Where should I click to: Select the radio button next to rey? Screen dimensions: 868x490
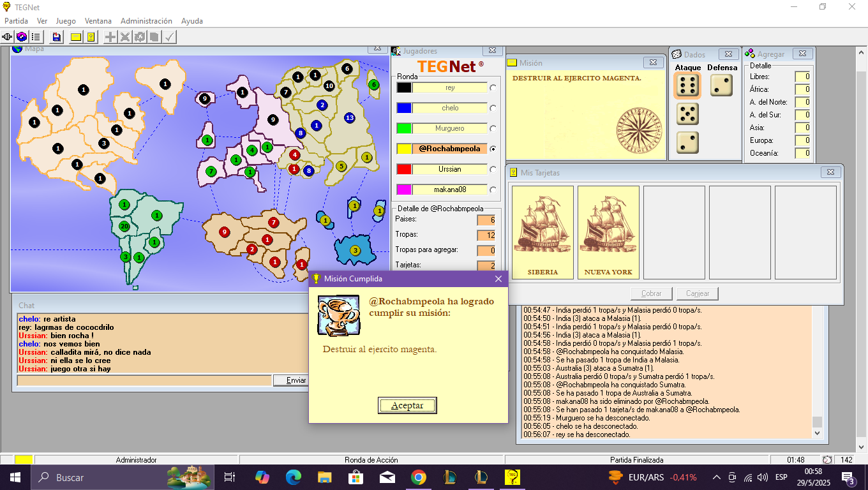click(493, 88)
